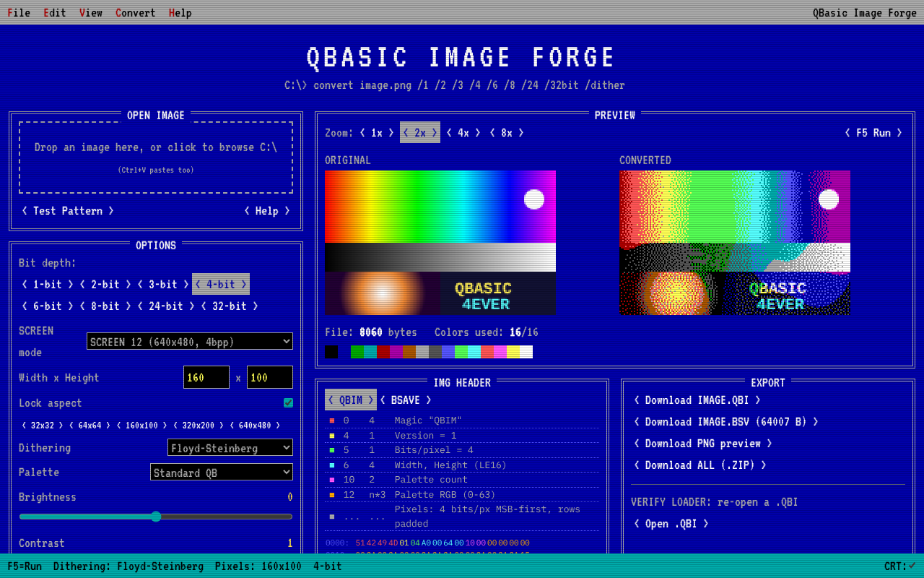Select 32-bit depth
924x578 pixels.
(230, 306)
